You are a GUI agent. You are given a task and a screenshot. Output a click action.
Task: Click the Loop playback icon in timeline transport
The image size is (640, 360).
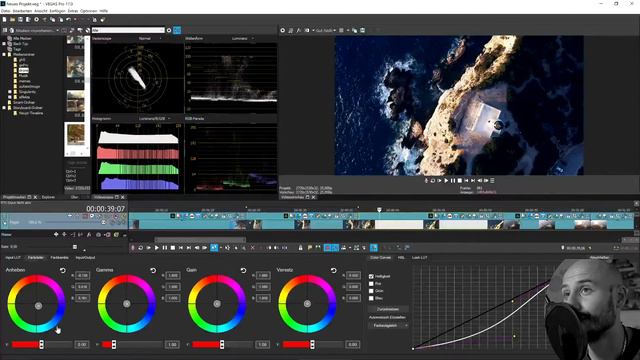140,248
